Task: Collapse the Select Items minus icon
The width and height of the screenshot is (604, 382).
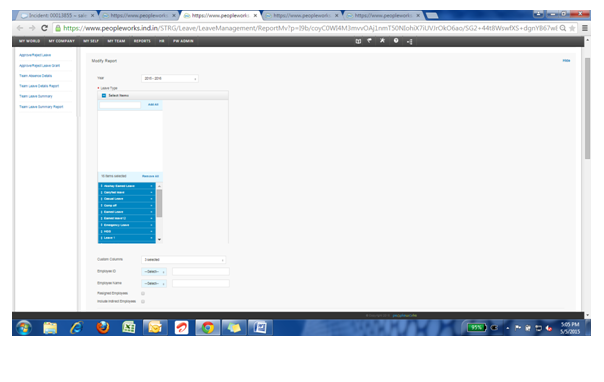Action: (x=104, y=96)
